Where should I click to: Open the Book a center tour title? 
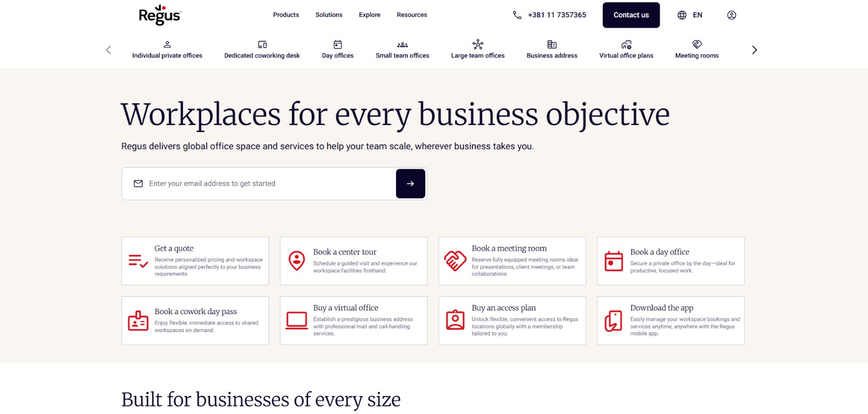[344, 252]
